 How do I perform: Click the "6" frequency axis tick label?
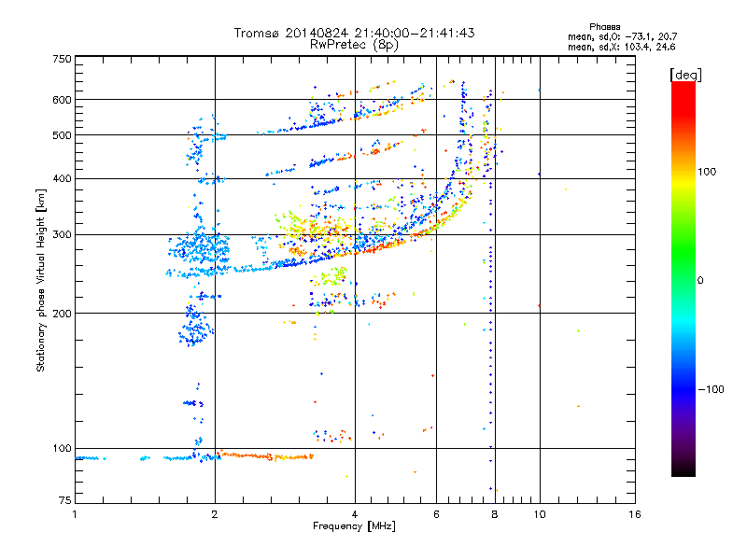coord(436,514)
